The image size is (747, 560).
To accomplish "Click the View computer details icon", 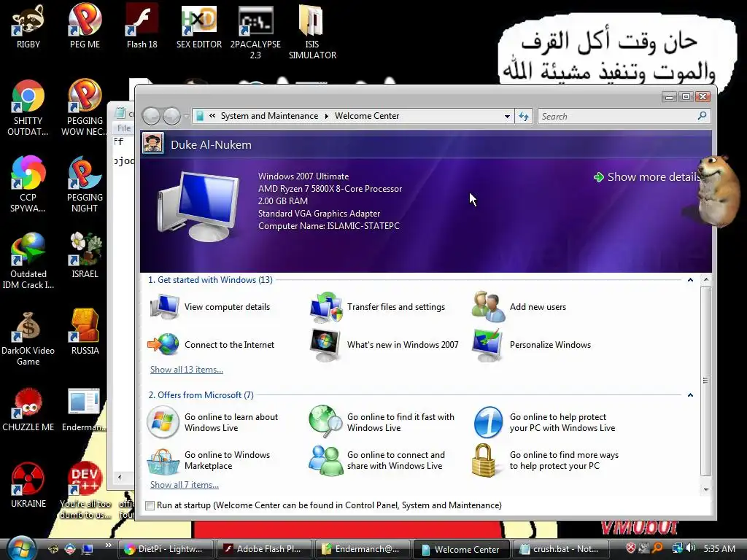I will (164, 307).
